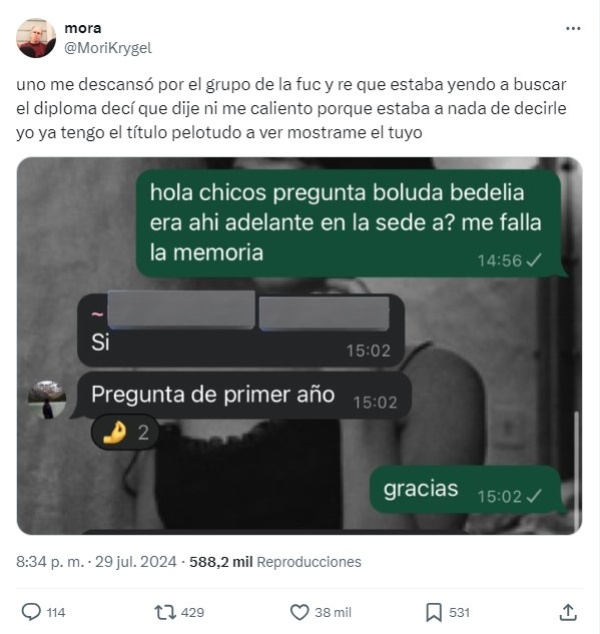The width and height of the screenshot is (600, 634).
Task: Click the green 'gracias' message bubble
Action: click(x=467, y=490)
